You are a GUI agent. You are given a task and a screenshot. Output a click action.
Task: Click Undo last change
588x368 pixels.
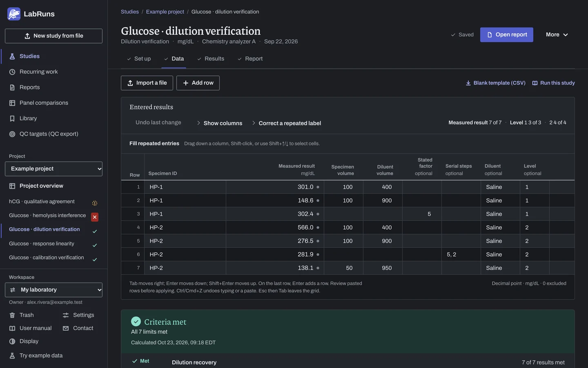click(158, 123)
